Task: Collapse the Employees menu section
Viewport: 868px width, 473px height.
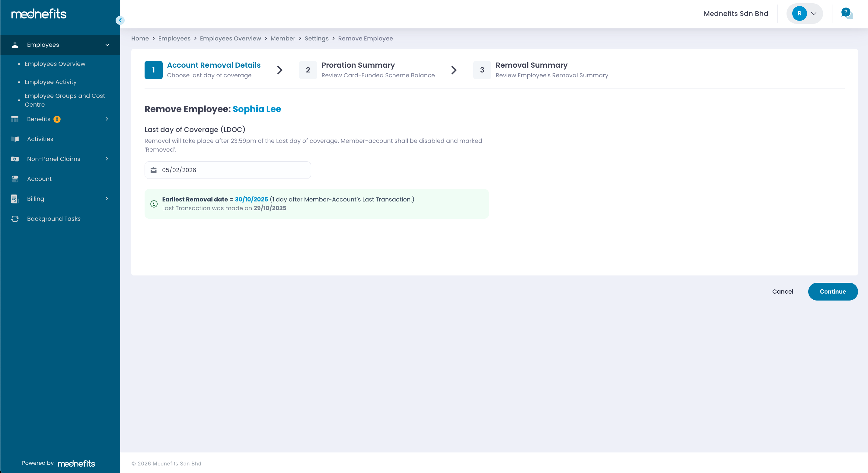Action: (107, 45)
